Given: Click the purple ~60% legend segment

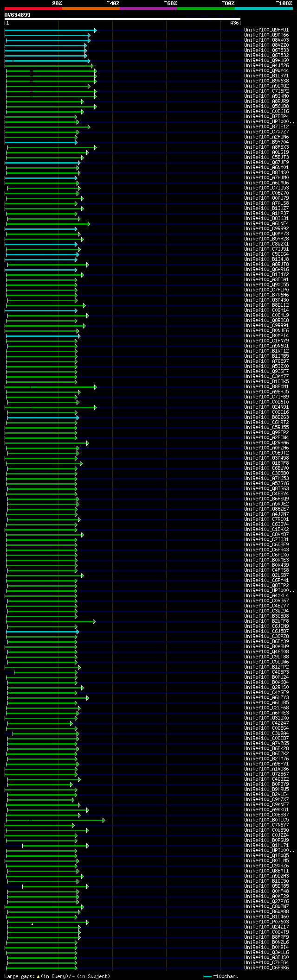Looking at the screenshot, I should (x=148, y=8).
